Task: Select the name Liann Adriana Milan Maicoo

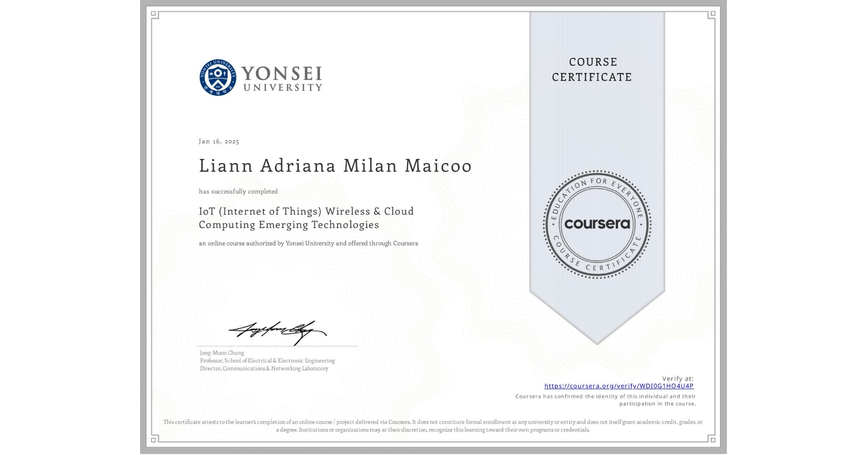Action: (335, 166)
